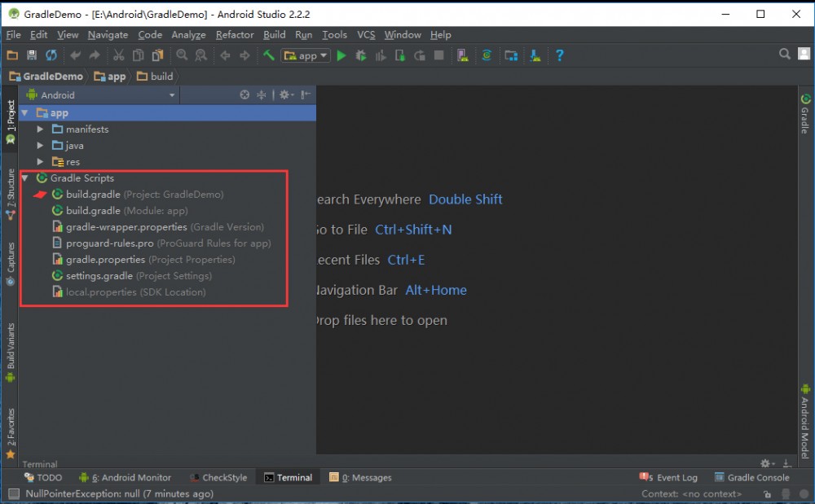Click the Run with Coverage icon
The width and height of the screenshot is (815, 504).
click(x=381, y=55)
